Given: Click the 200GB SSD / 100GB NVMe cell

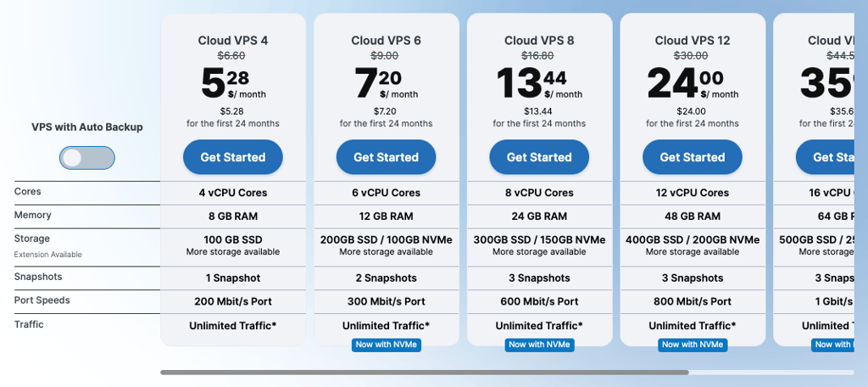Looking at the screenshot, I should point(386,240).
